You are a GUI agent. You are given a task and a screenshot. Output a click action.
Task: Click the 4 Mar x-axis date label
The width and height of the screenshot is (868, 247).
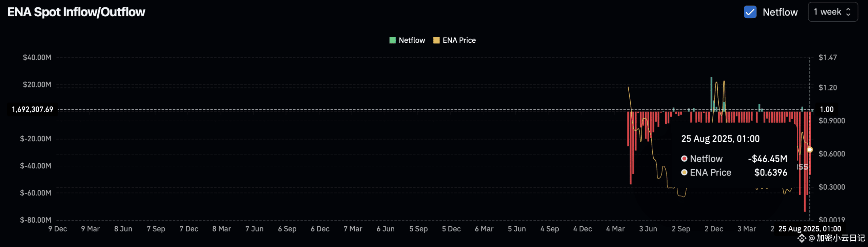tap(615, 229)
